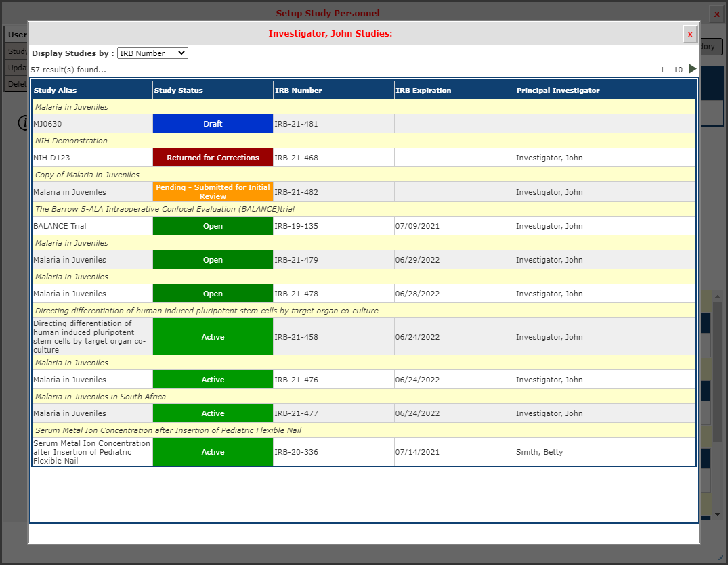Select IRB-19-135 number cell
The height and width of the screenshot is (565, 728).
pyautogui.click(x=333, y=226)
